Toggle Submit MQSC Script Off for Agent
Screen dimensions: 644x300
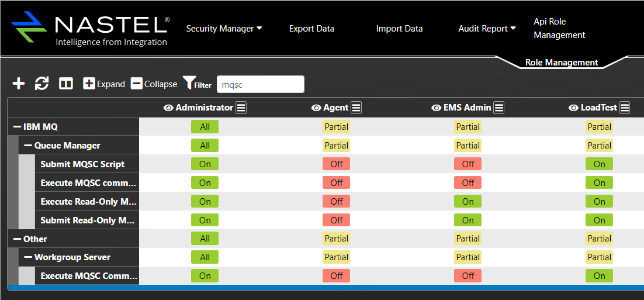337,164
